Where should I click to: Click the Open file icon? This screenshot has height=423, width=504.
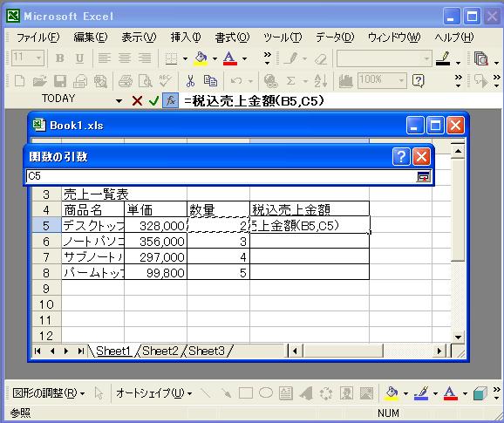point(40,81)
